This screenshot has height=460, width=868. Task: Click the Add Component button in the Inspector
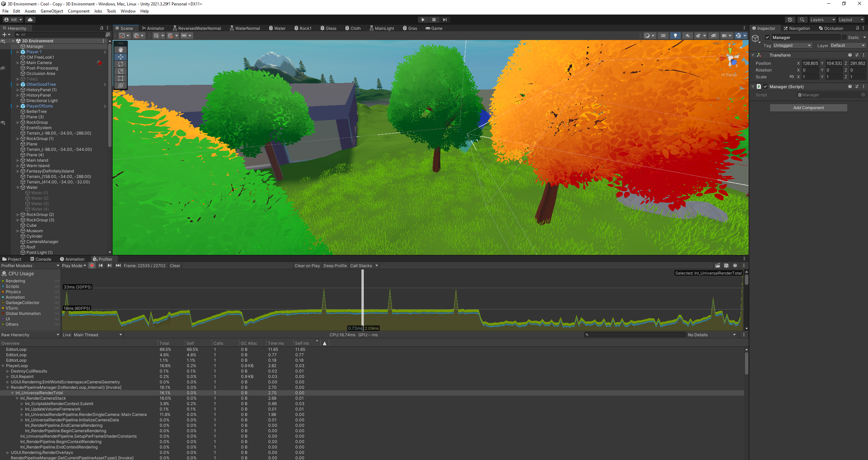coord(808,107)
